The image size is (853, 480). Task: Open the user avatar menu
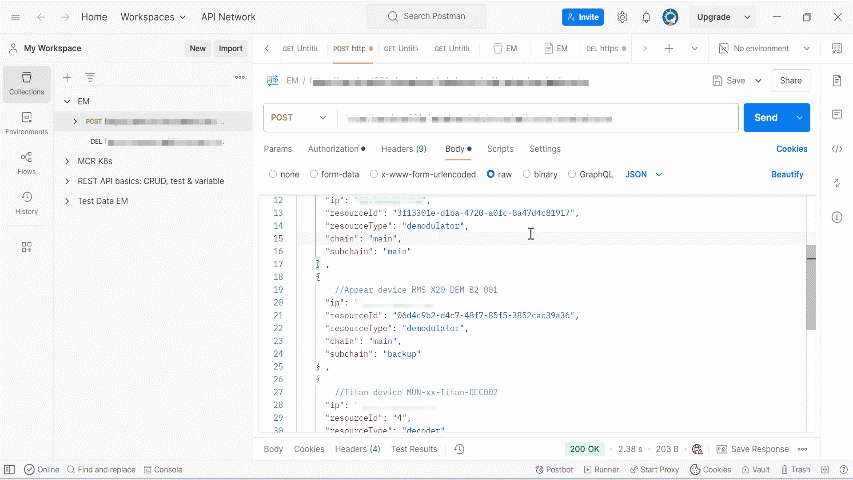tap(670, 17)
